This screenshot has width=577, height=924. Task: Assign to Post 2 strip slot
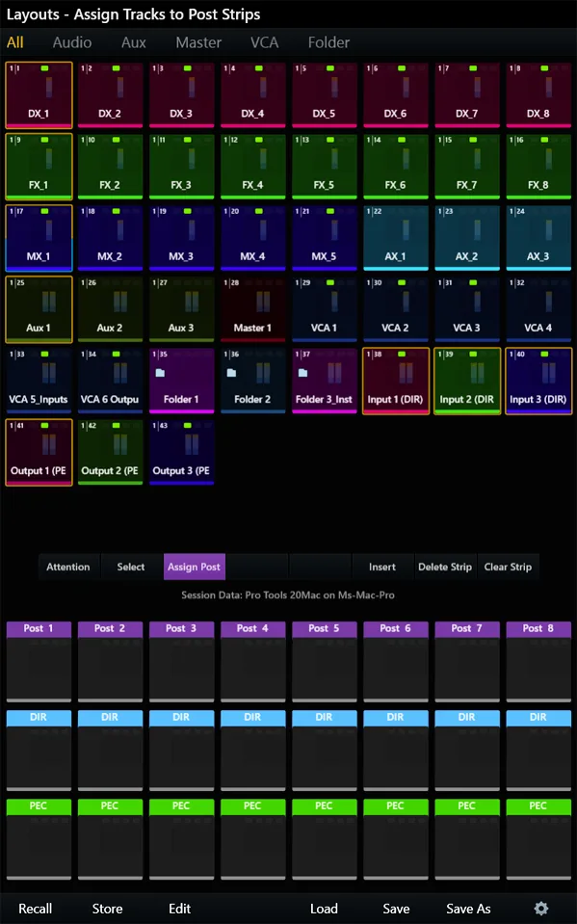click(x=110, y=661)
